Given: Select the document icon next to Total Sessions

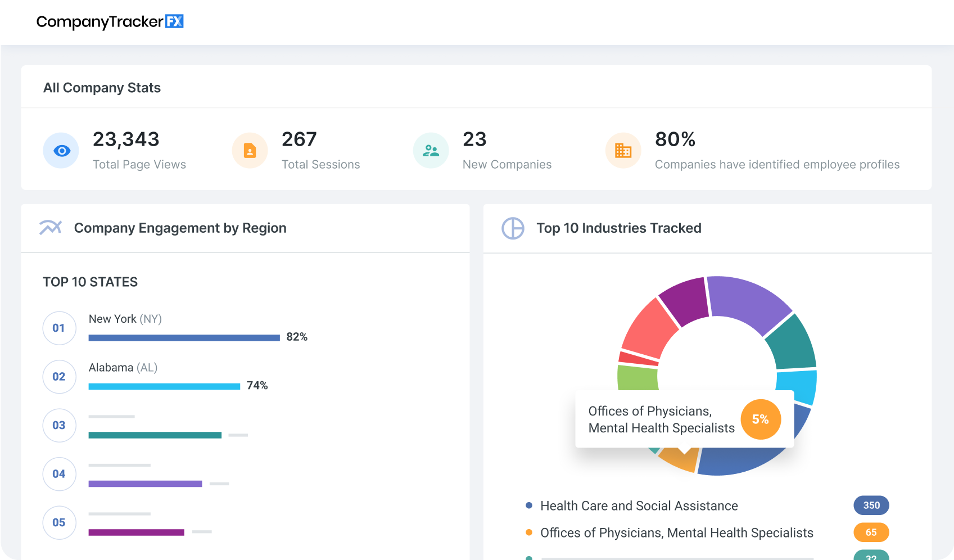Looking at the screenshot, I should coord(250,150).
